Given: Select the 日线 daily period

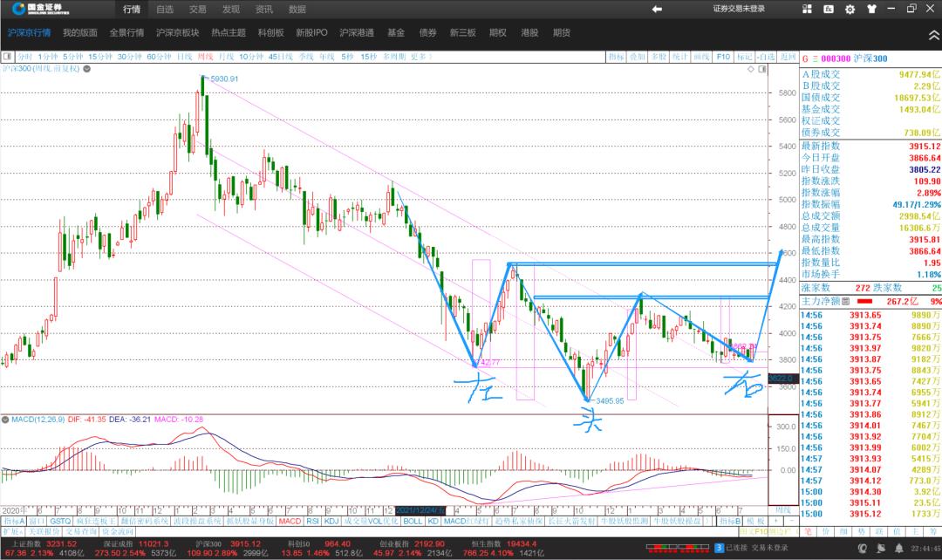Looking at the screenshot, I should tap(184, 57).
